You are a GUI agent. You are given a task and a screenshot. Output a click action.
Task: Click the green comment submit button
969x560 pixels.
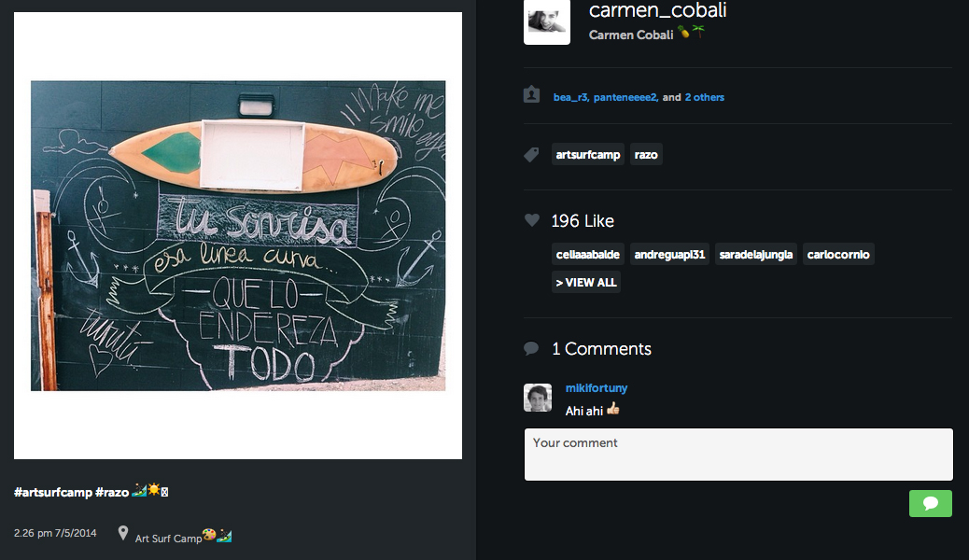click(930, 503)
